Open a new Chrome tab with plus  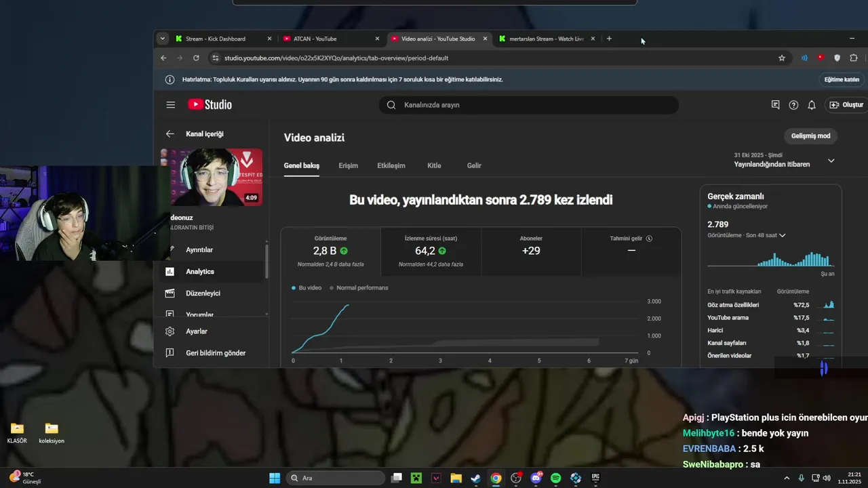tap(609, 39)
